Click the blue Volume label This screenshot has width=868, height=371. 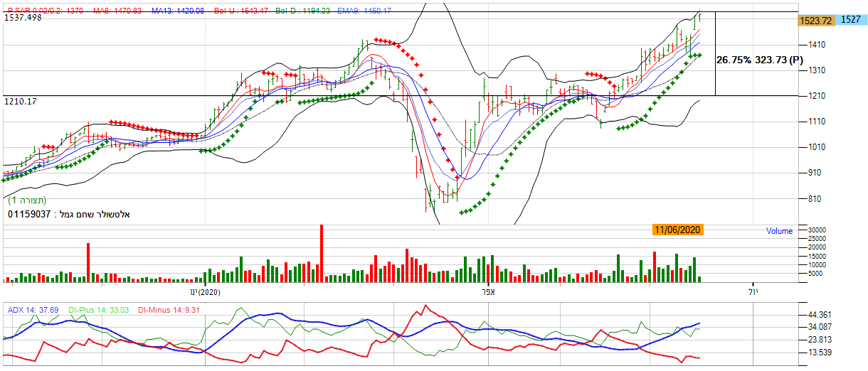779,231
